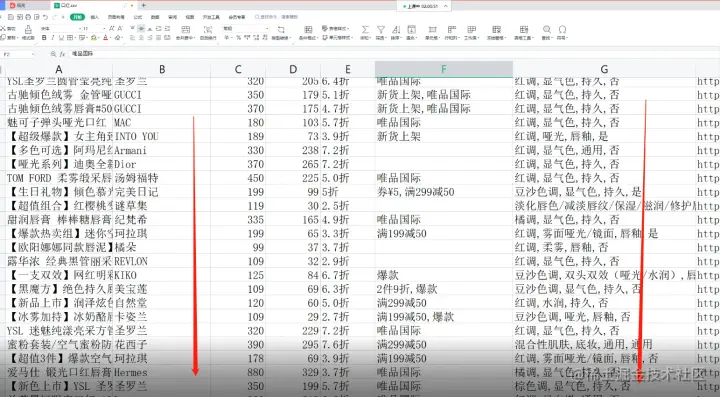Undo the last action

[45, 17]
